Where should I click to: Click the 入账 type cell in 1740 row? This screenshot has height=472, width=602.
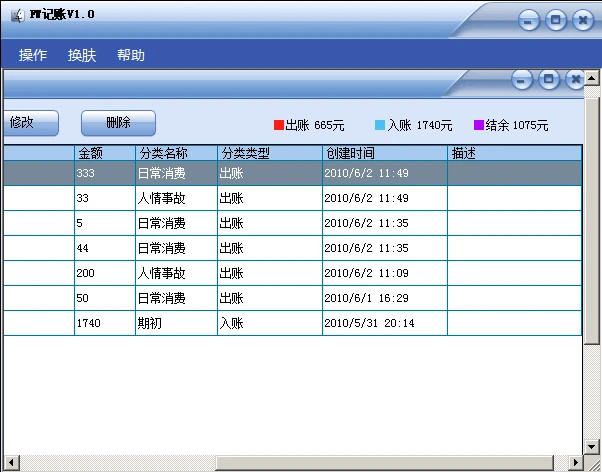click(x=270, y=323)
